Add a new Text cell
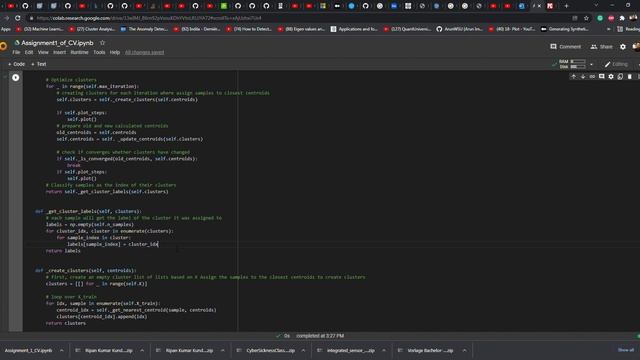 (39, 64)
